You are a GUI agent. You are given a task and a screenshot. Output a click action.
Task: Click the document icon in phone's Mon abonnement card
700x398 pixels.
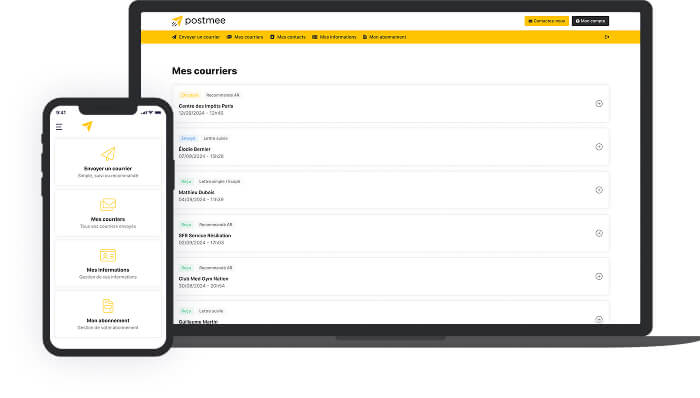[x=108, y=306]
